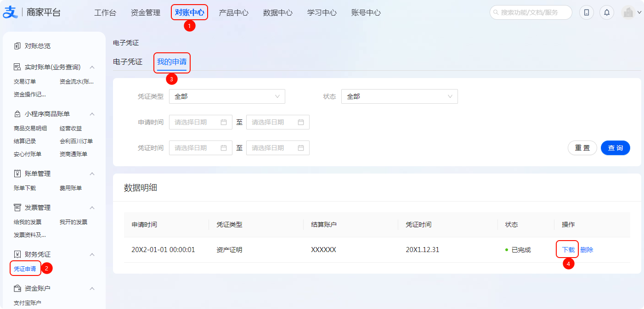Select 凭证申请 in the sidebar
This screenshot has width=644, height=309.
[25, 269]
